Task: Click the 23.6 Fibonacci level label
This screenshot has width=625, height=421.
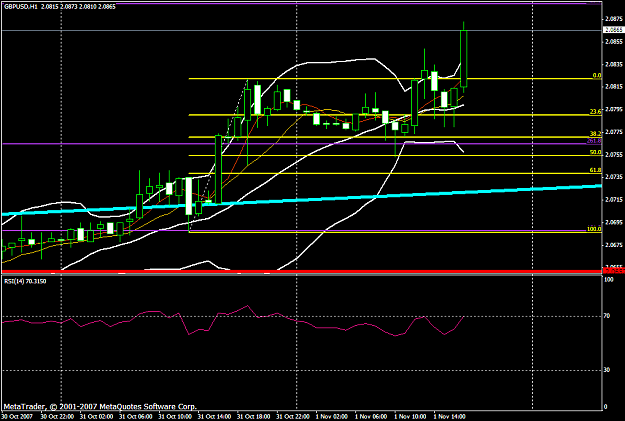Action: point(595,112)
